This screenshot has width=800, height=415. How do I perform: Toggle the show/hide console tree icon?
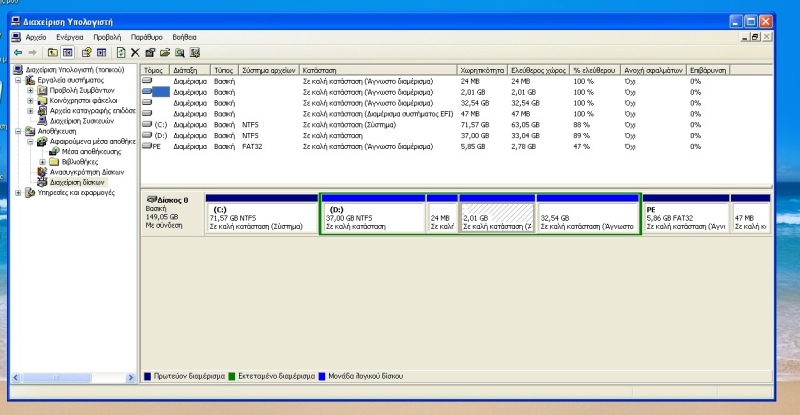(x=67, y=53)
